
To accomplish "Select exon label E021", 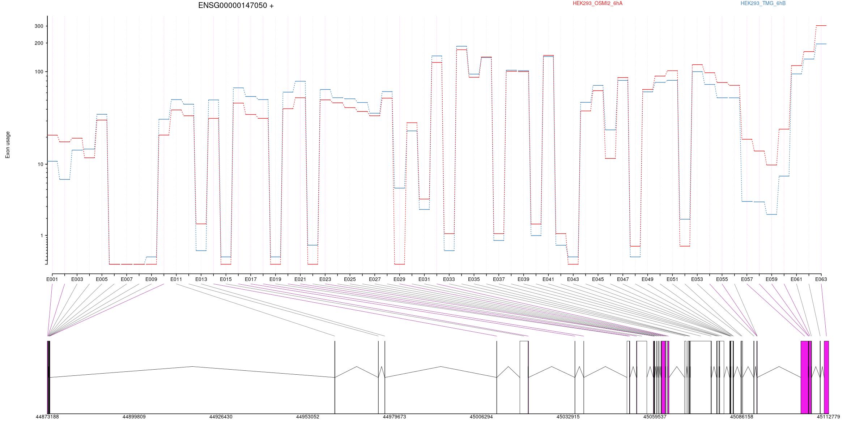I will pyautogui.click(x=300, y=279).
